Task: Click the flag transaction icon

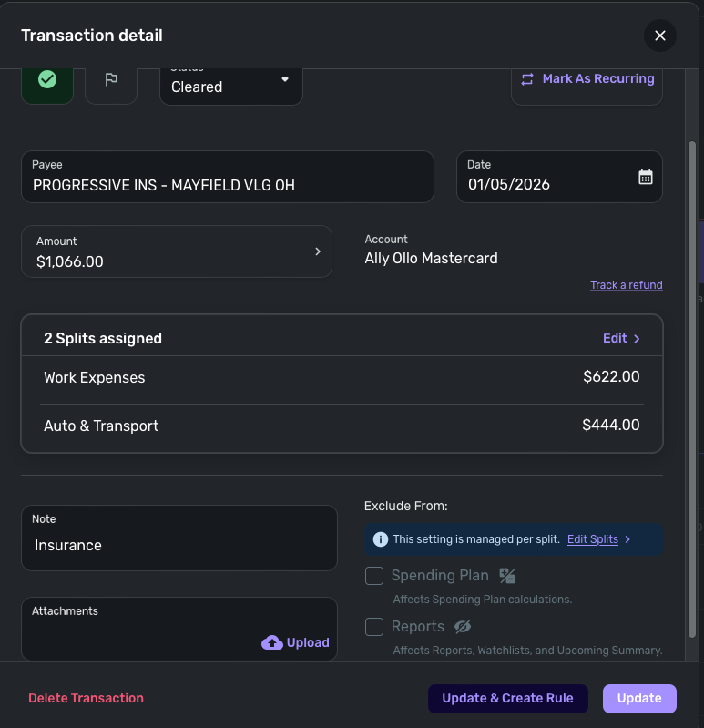Action: pos(111,80)
